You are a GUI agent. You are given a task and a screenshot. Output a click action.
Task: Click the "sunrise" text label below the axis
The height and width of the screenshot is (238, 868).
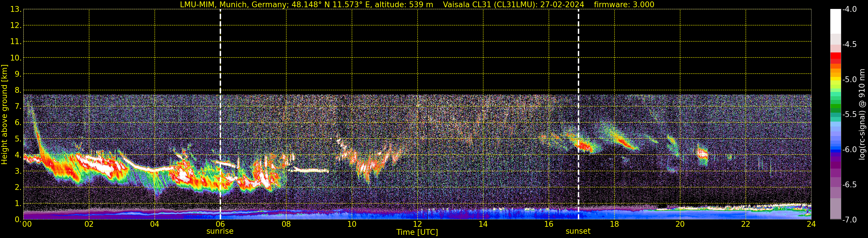coord(220,231)
